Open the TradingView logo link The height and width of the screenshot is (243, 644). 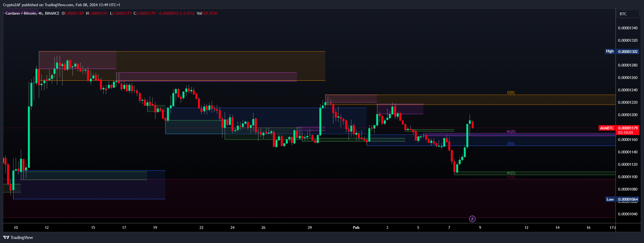click(18, 237)
